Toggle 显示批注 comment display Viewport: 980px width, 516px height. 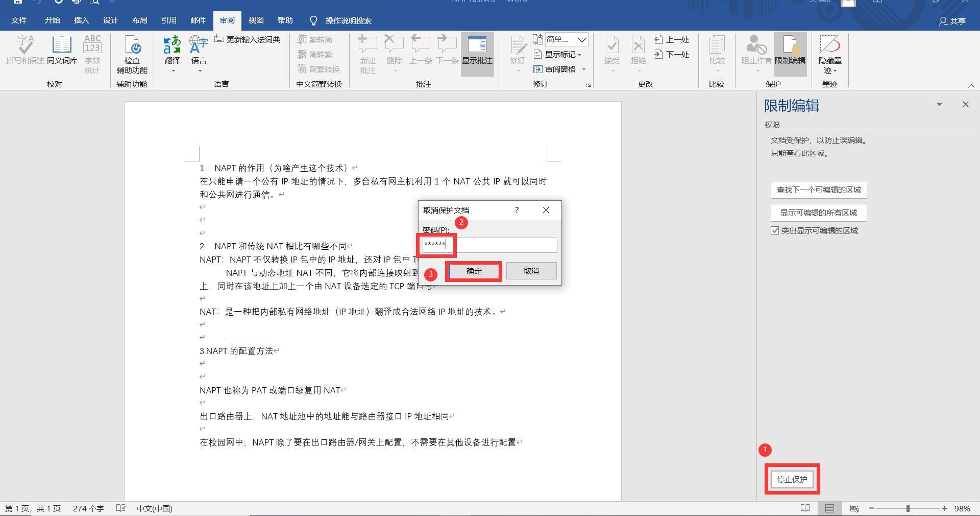477,54
